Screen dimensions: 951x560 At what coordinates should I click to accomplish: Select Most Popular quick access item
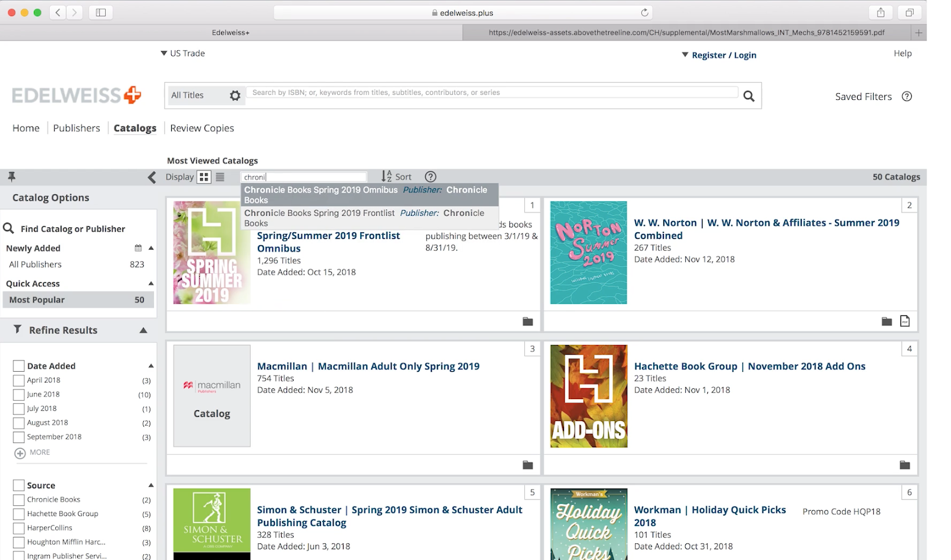[78, 300]
